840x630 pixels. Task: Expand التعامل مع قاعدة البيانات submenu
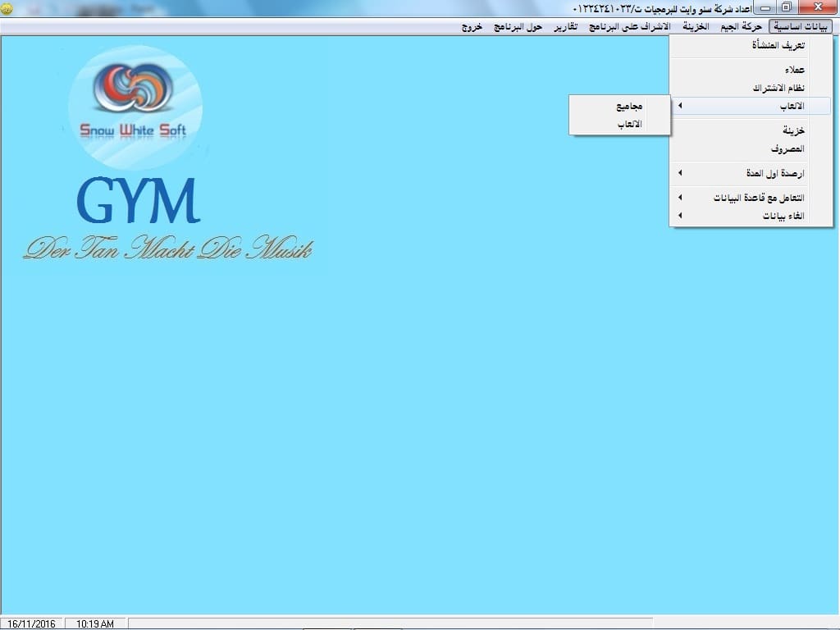751,199
